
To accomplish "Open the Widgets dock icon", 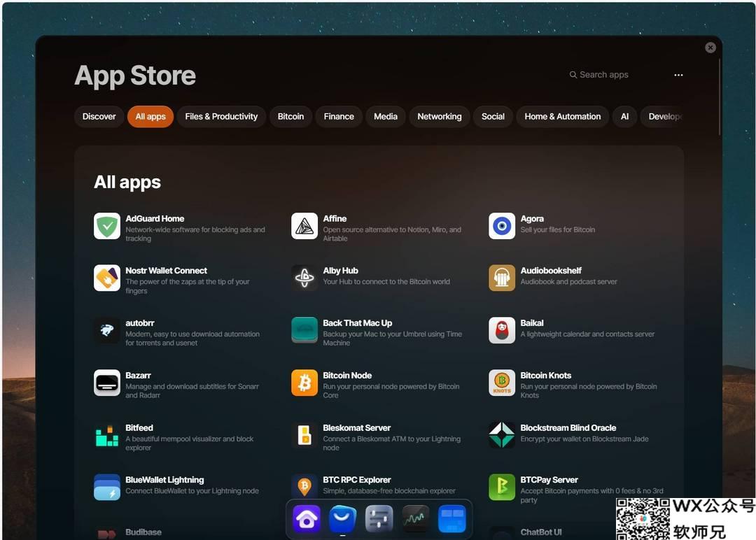I will 451,519.
